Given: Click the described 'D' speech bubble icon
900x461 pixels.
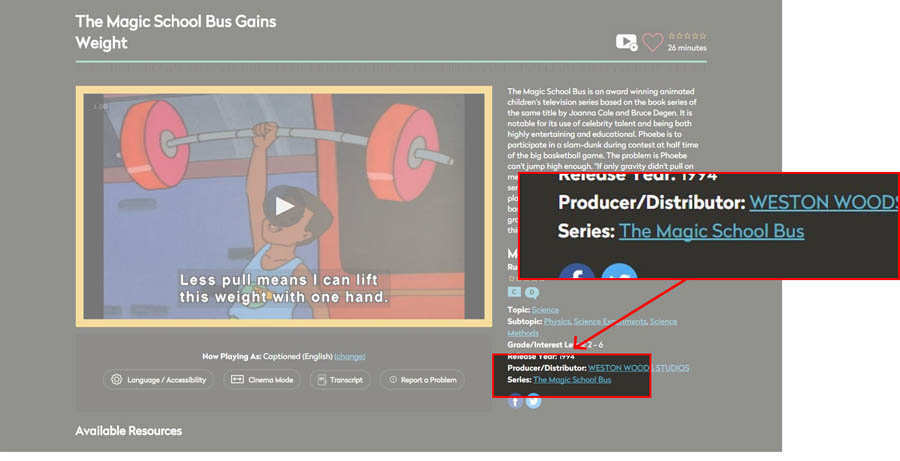Looking at the screenshot, I should tap(532, 293).
